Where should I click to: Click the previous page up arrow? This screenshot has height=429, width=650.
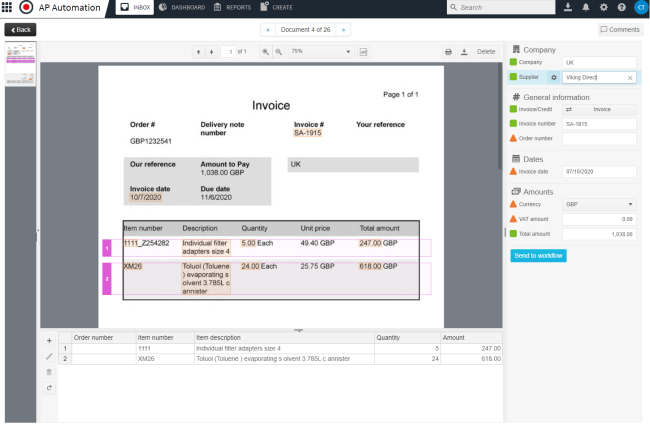[199, 52]
